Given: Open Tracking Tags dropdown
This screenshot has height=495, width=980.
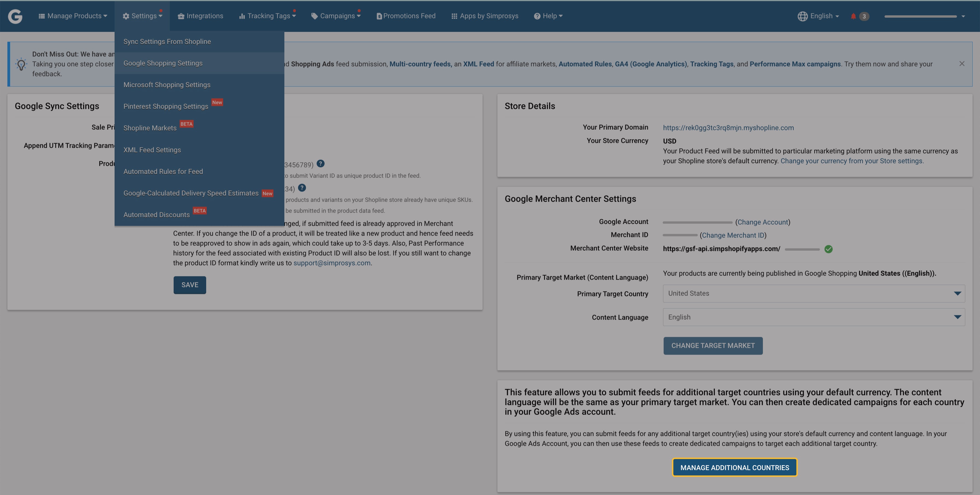Looking at the screenshot, I should [267, 16].
